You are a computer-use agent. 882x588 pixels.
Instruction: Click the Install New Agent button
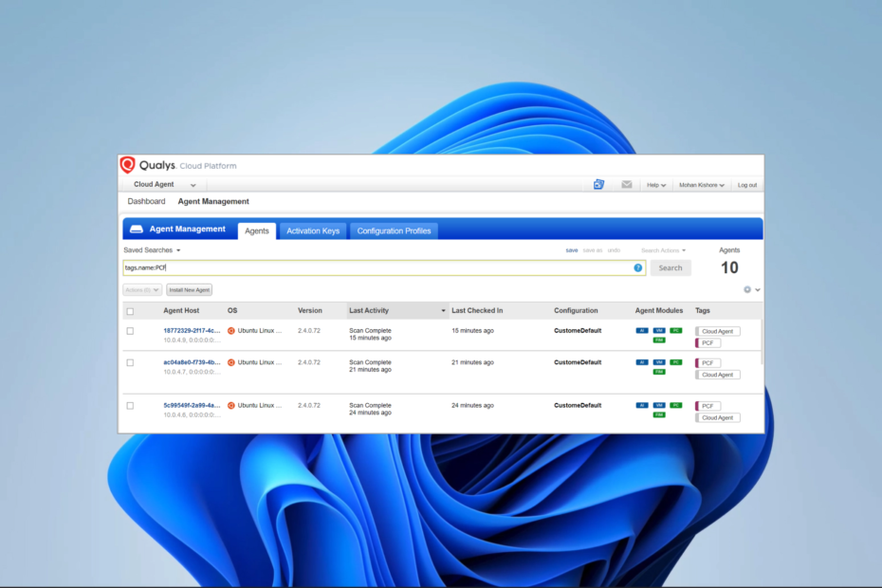pyautogui.click(x=189, y=290)
